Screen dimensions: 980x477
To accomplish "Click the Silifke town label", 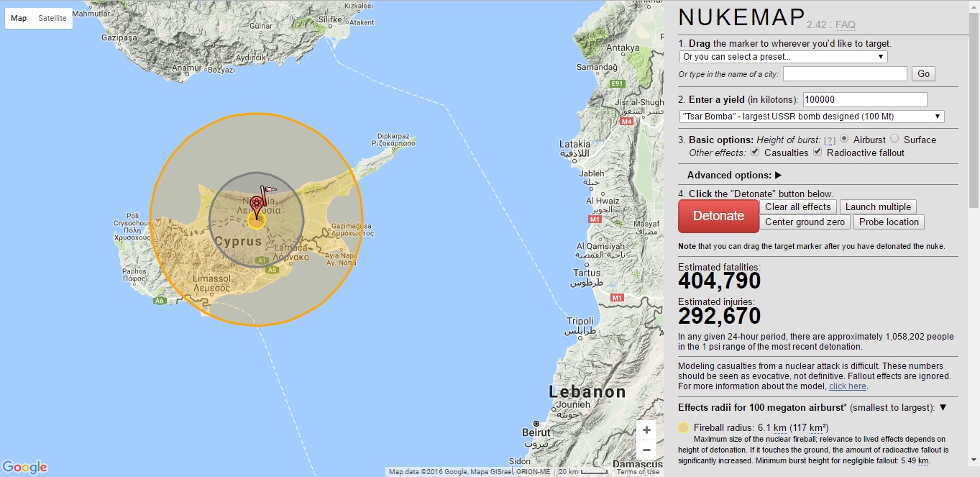I will (331, 19).
